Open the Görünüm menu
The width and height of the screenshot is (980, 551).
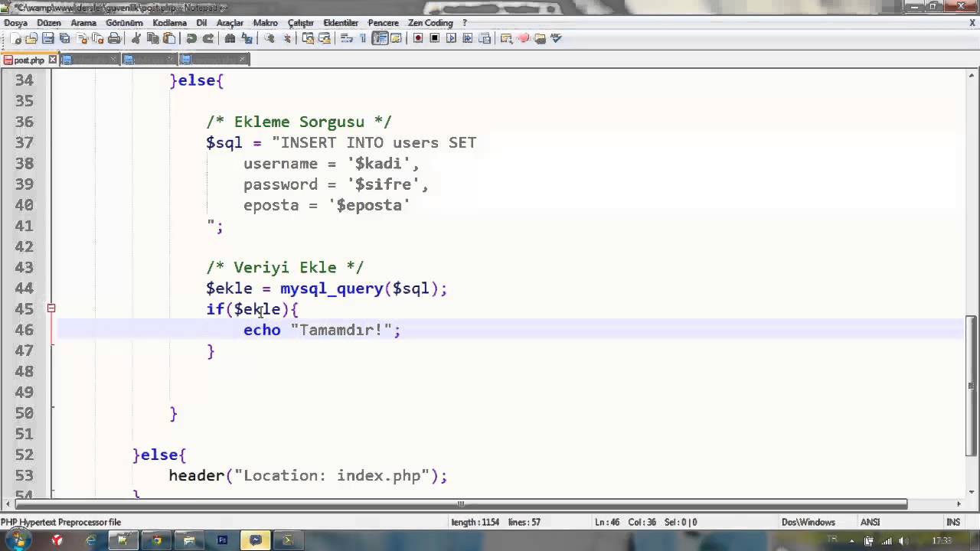[x=124, y=23]
